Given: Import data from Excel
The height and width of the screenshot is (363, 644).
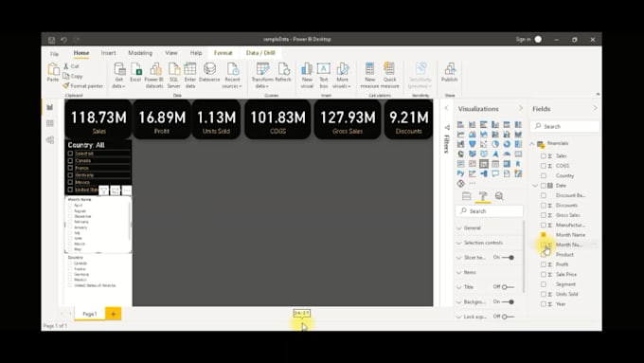Looking at the screenshot, I should (135, 72).
